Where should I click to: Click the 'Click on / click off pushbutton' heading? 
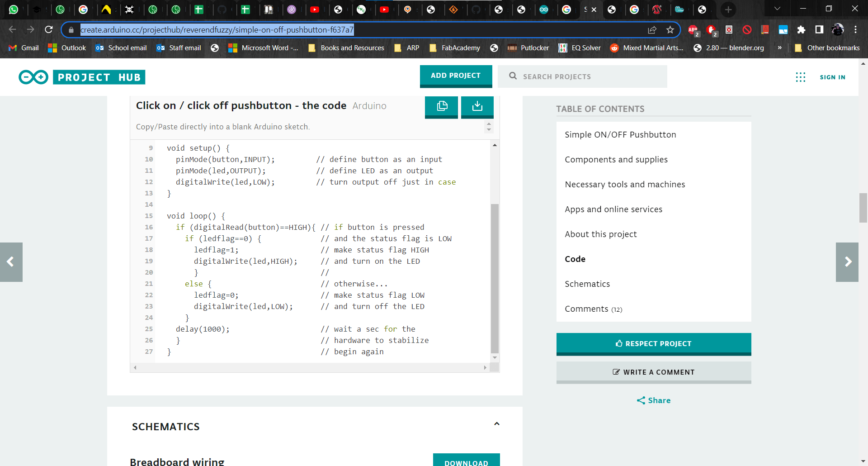(241, 106)
